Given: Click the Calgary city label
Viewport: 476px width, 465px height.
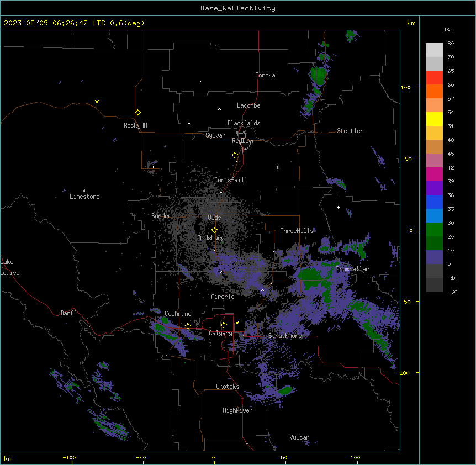Looking at the screenshot, I should (x=220, y=333).
